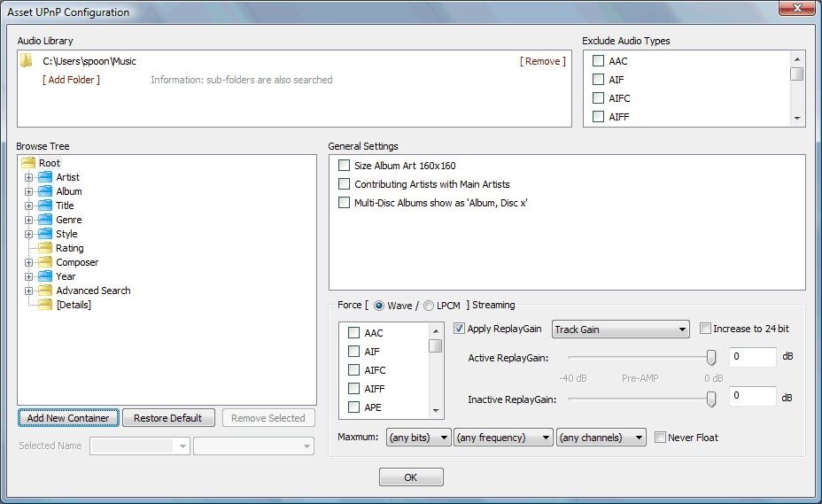The width and height of the screenshot is (822, 504).
Task: Click the Composer folder icon
Action: (x=45, y=261)
